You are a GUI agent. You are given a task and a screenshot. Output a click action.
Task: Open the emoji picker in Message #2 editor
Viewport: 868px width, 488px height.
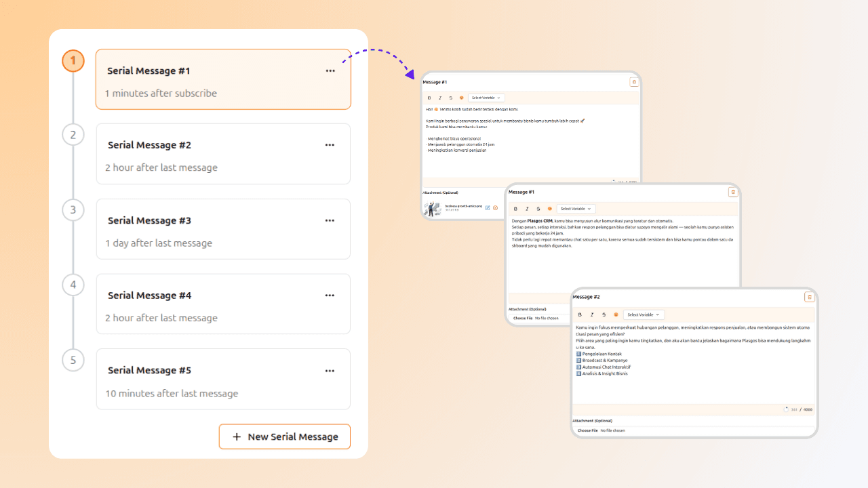(616, 314)
